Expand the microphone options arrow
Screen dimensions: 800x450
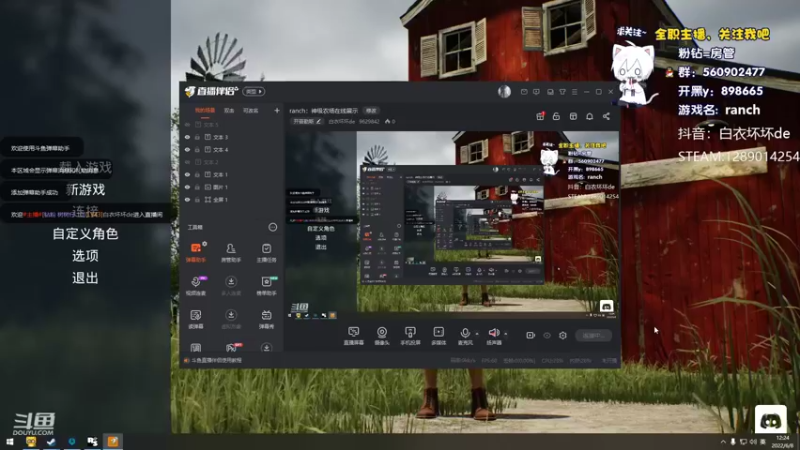tap(477, 334)
